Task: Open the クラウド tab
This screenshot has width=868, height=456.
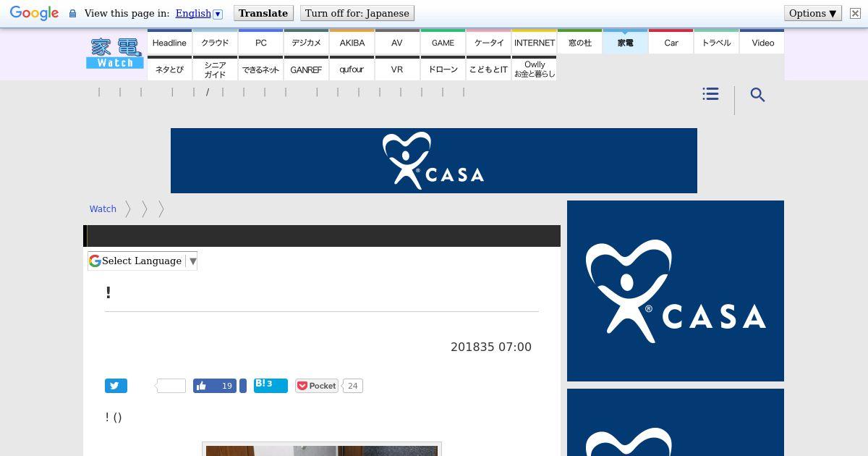Action: pyautogui.click(x=215, y=42)
